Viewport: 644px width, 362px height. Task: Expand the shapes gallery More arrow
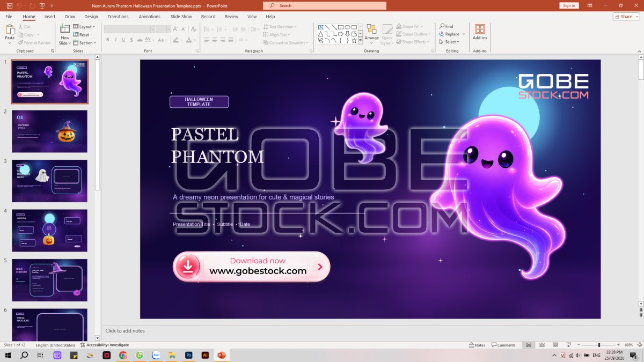click(x=361, y=41)
